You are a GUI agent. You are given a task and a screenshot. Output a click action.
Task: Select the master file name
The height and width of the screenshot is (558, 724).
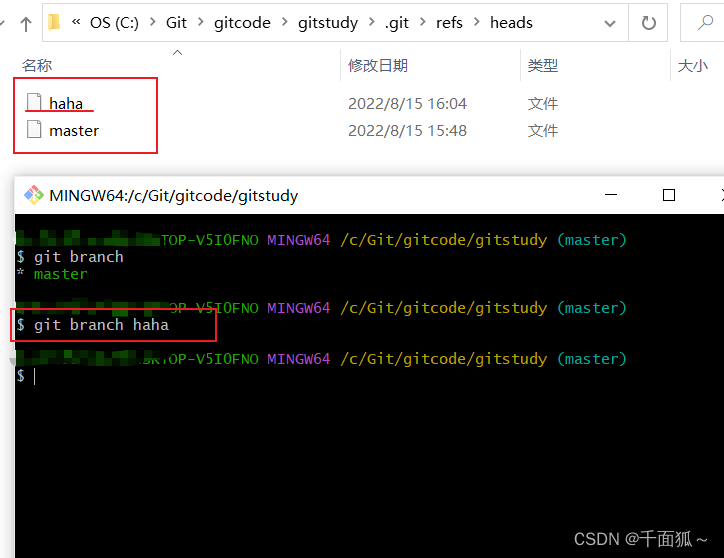tap(74, 131)
